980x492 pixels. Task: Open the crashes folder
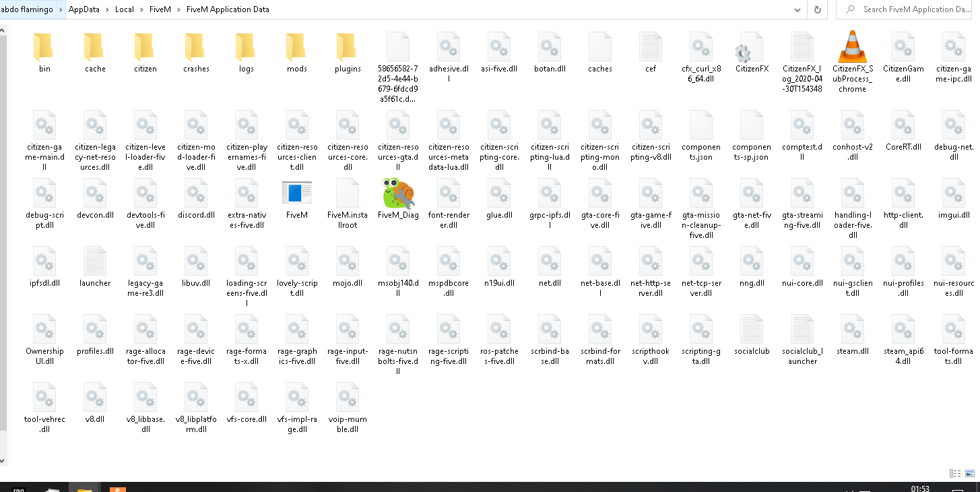[x=196, y=53]
